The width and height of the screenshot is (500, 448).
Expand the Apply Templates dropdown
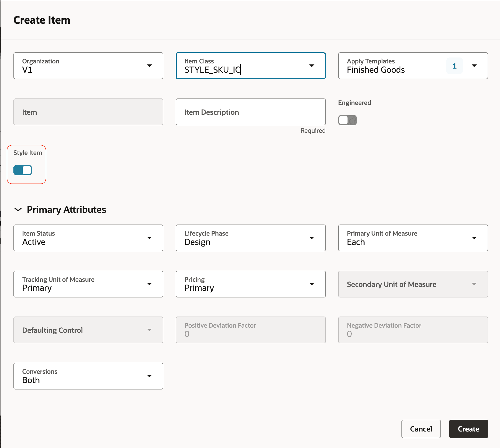coord(474,66)
